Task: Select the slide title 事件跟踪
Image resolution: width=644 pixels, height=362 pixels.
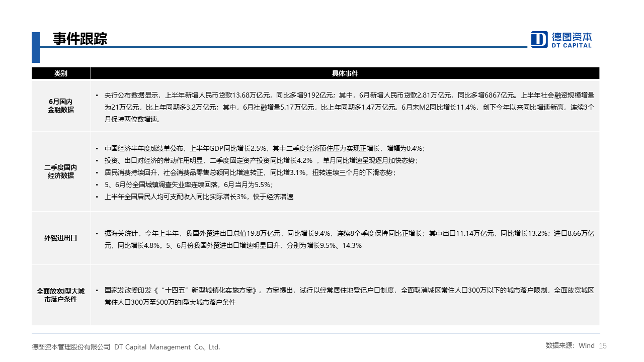Action: 80,39
